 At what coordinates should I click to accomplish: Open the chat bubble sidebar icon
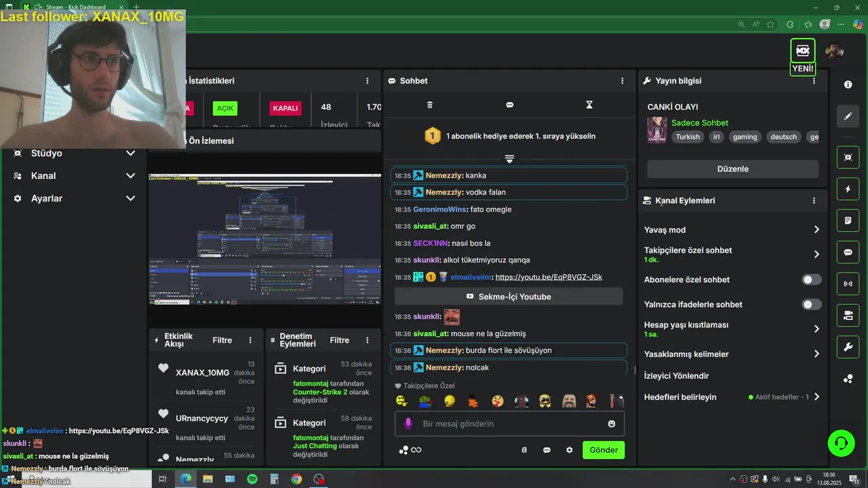click(848, 252)
